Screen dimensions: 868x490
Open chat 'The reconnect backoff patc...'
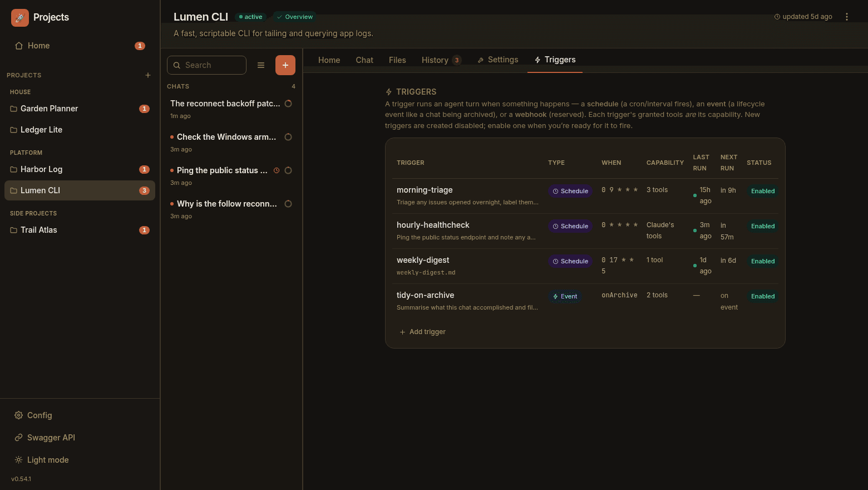pyautogui.click(x=231, y=109)
